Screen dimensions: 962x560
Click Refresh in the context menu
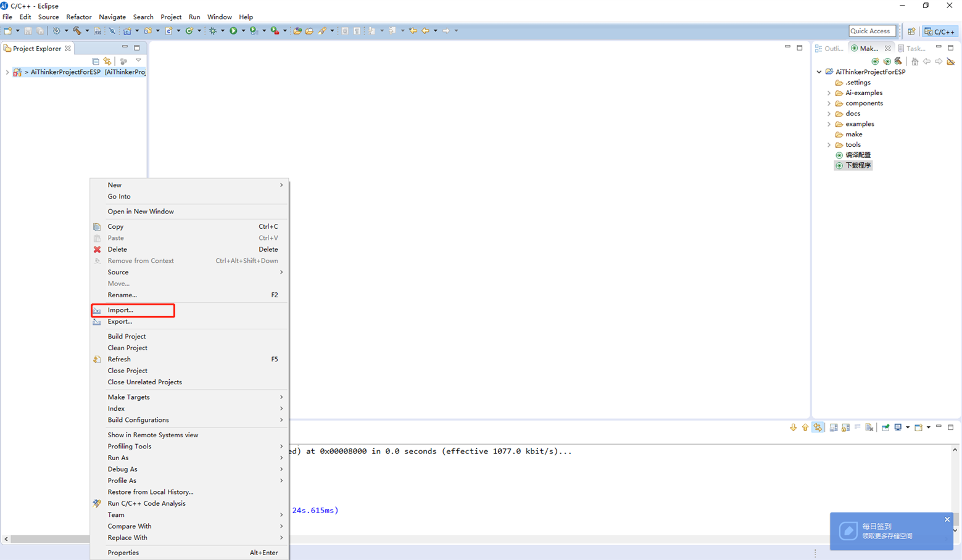190,359
